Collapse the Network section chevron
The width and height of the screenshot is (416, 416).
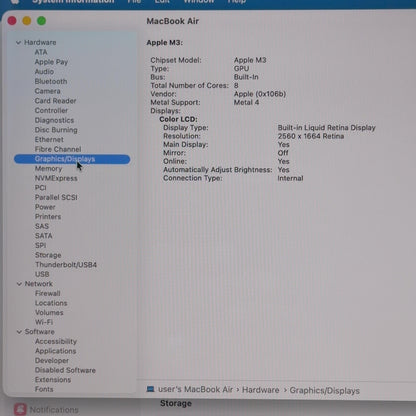pyautogui.click(x=19, y=284)
